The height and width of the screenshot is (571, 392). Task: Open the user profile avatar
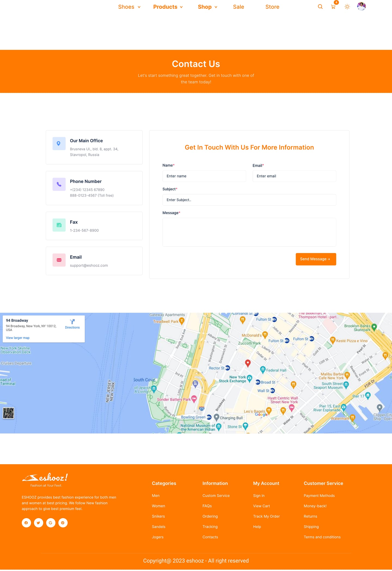click(361, 6)
